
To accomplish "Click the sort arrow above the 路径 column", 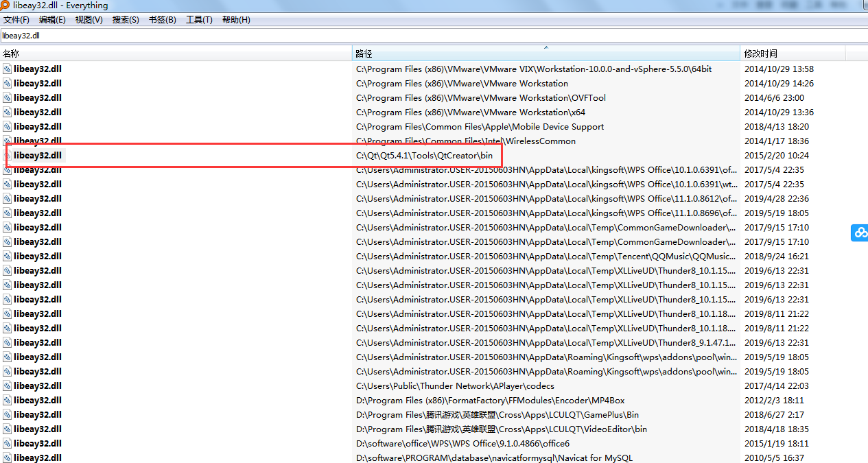I will 547,48.
